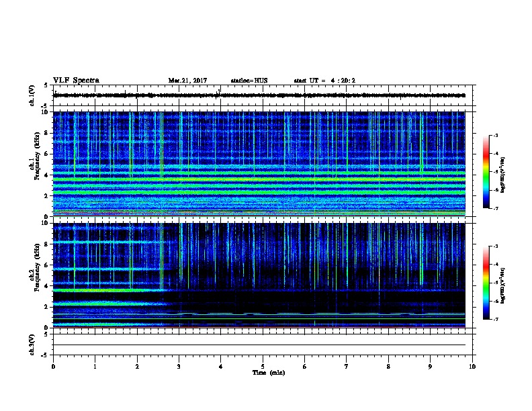This screenshot has height=411, width=532.
Task: Click the "-3" label on the ch.1 colour bar
Action: (495, 136)
